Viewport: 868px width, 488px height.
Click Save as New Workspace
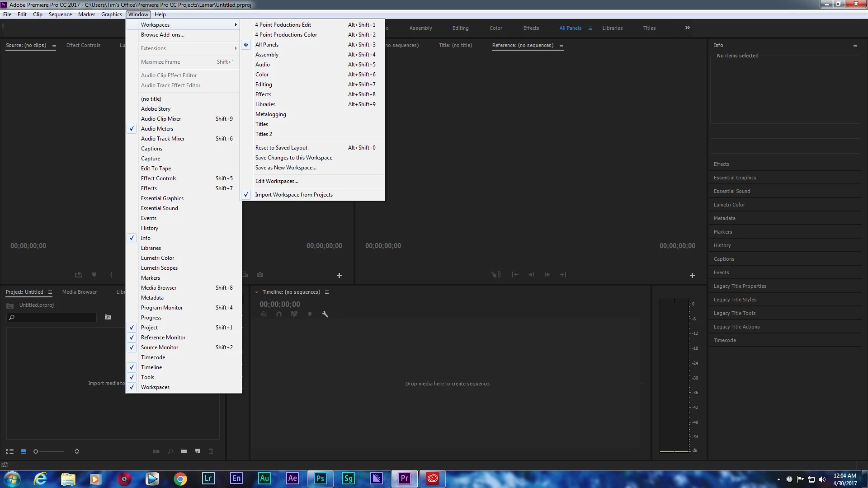[286, 168]
